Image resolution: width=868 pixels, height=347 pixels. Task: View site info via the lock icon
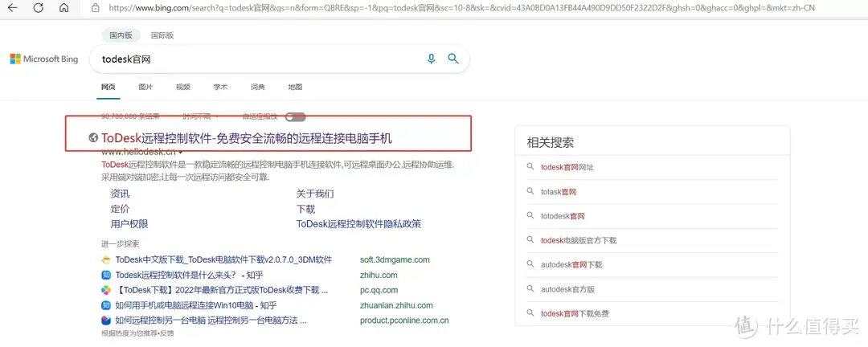tap(95, 8)
